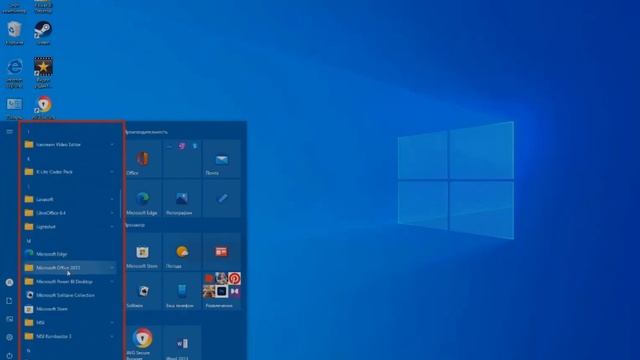Click the Power icon in Start rail

(x=9, y=356)
